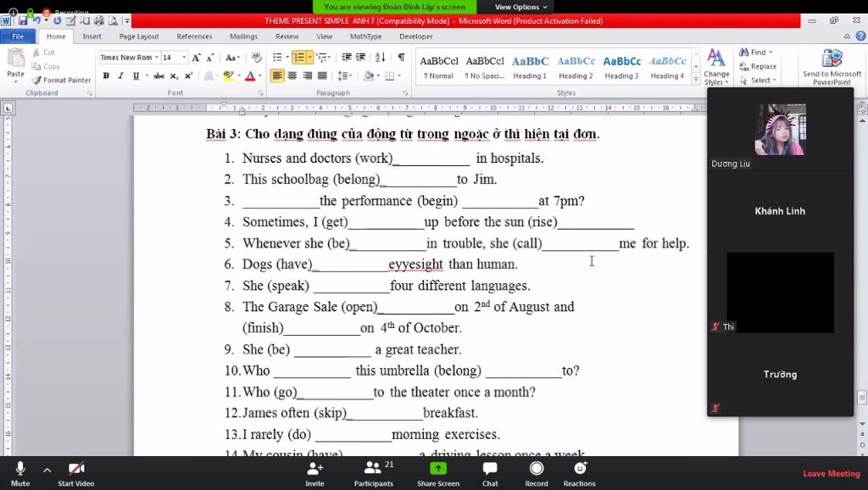
Task: Click the Save icon in Quick Access Toolbar
Action: (x=23, y=21)
